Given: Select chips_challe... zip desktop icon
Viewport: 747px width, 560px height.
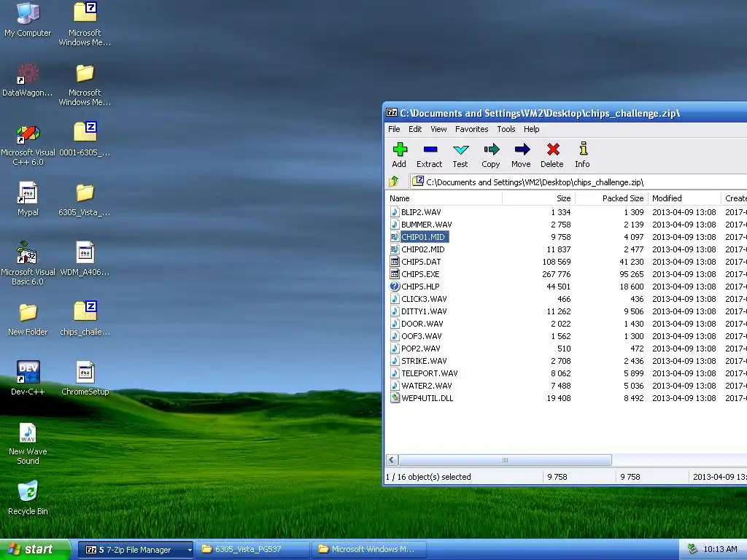Looking at the screenshot, I should (x=85, y=319).
